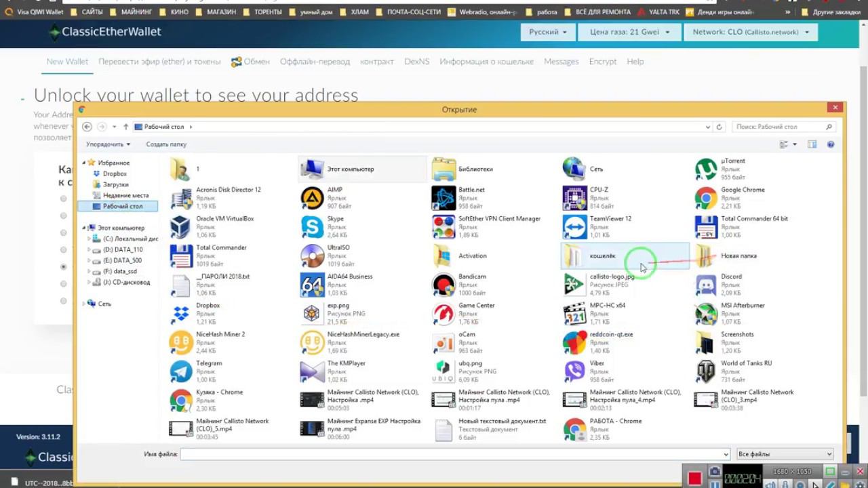
Task: Select the MPC-HC x64 icon
Action: coord(574,314)
